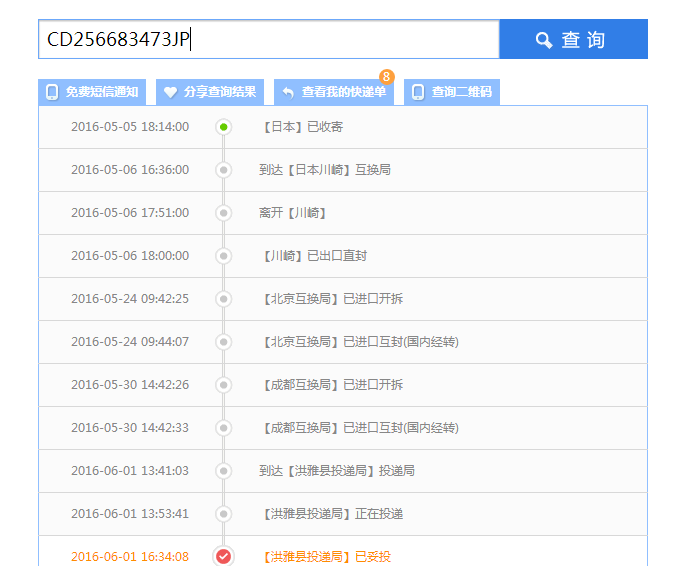Click the phone icon beside 查询二维码
This screenshot has height=566, width=687.
[418, 92]
